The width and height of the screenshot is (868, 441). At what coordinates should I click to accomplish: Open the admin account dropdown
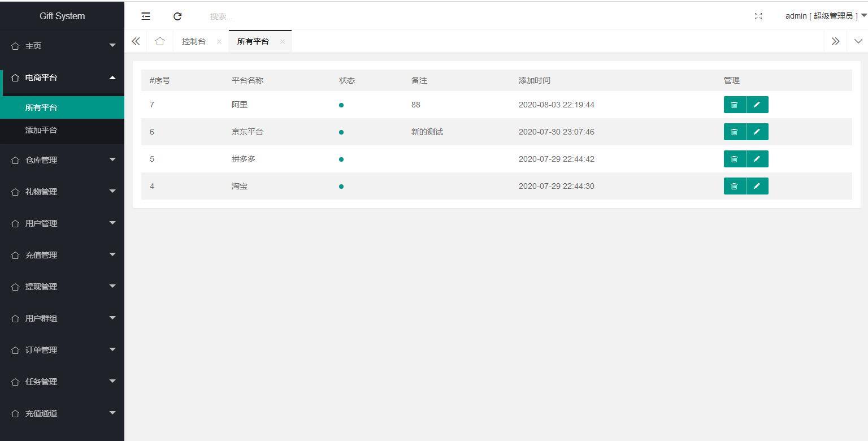pos(823,16)
